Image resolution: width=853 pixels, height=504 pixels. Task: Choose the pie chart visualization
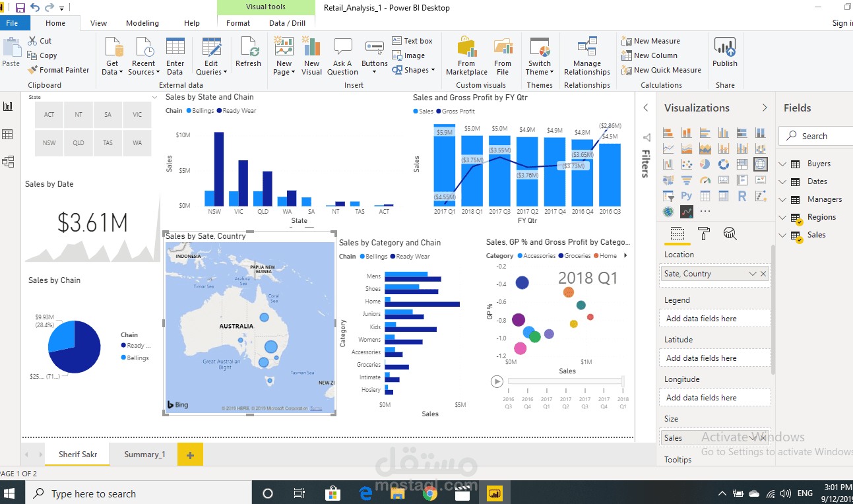click(x=705, y=164)
